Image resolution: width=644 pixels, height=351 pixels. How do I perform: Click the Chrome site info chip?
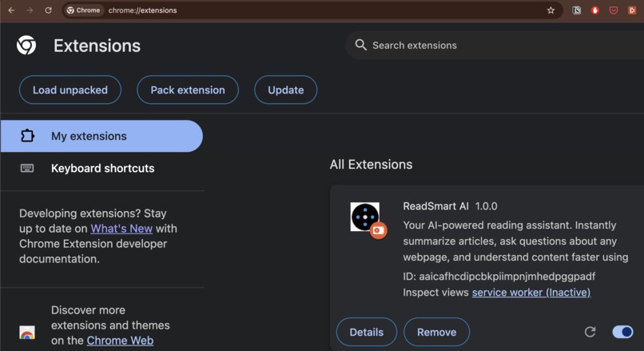coord(84,10)
